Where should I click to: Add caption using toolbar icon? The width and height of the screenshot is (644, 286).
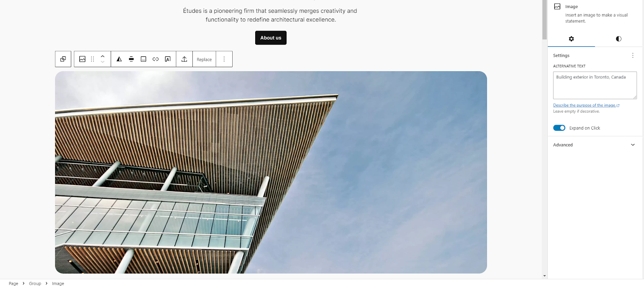143,59
